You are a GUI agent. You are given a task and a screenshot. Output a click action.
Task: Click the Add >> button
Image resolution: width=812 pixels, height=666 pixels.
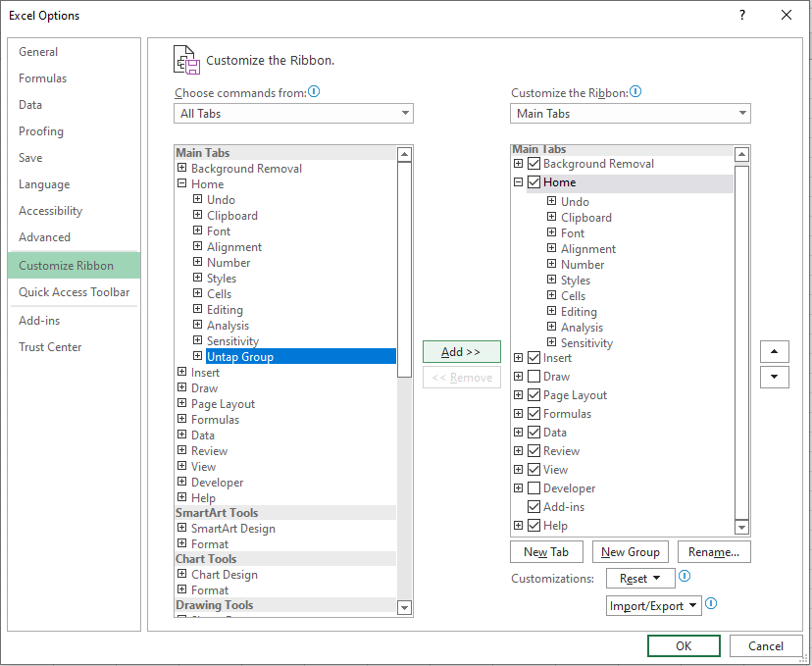[462, 352]
